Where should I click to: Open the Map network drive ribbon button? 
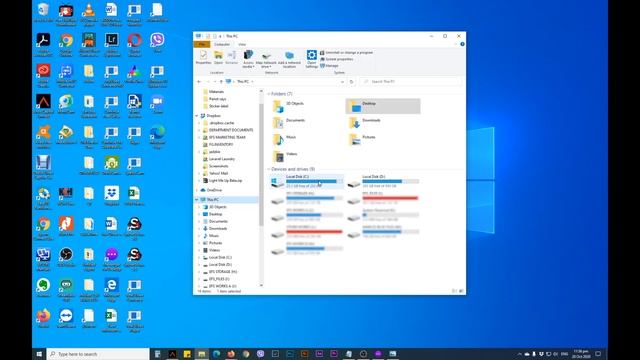pyautogui.click(x=266, y=59)
